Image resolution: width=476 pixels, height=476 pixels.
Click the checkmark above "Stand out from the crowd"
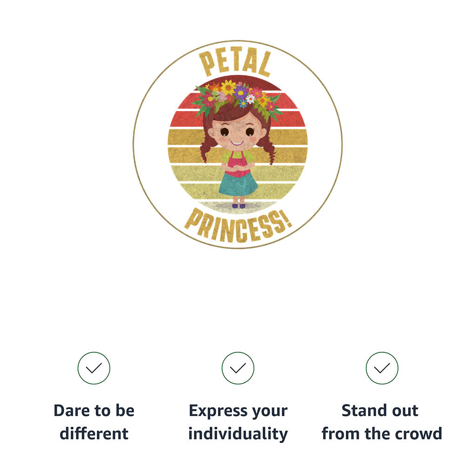click(x=382, y=368)
